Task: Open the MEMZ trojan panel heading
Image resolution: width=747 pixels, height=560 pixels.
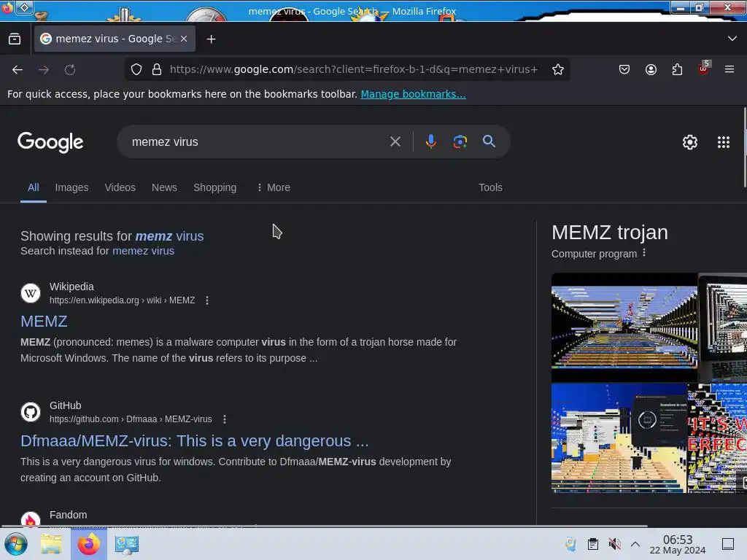Action: (609, 233)
